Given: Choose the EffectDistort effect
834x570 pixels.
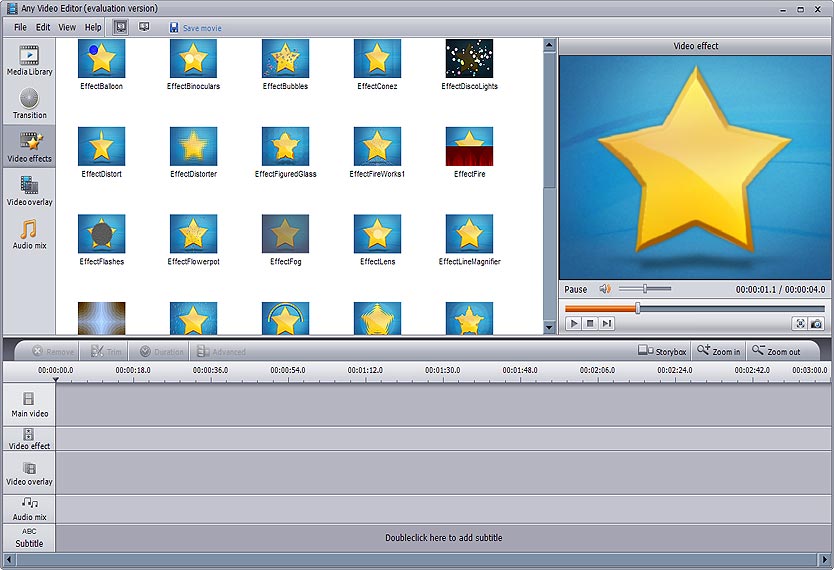Looking at the screenshot, I should point(102,146).
